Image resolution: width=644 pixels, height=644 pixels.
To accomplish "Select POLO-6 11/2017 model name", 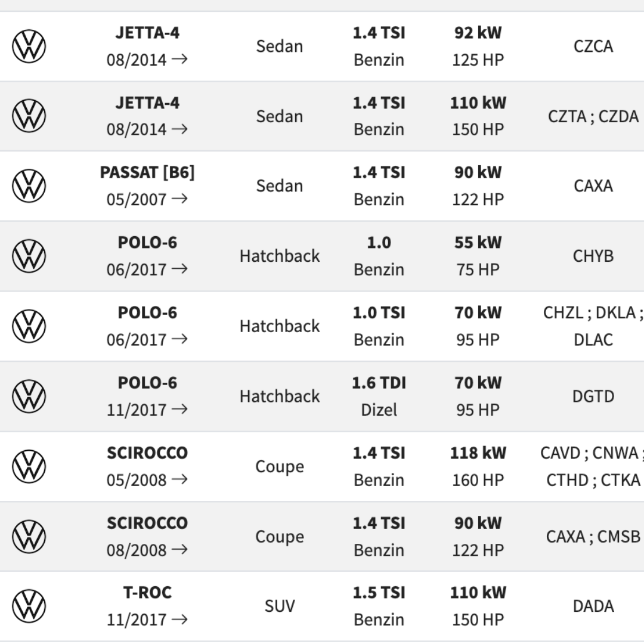I will click(x=147, y=383).
